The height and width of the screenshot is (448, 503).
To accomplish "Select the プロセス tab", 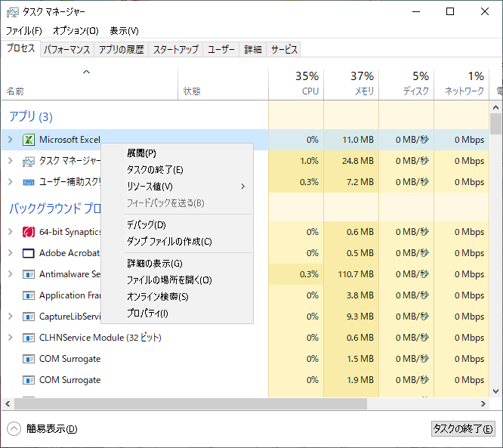I will click(21, 48).
